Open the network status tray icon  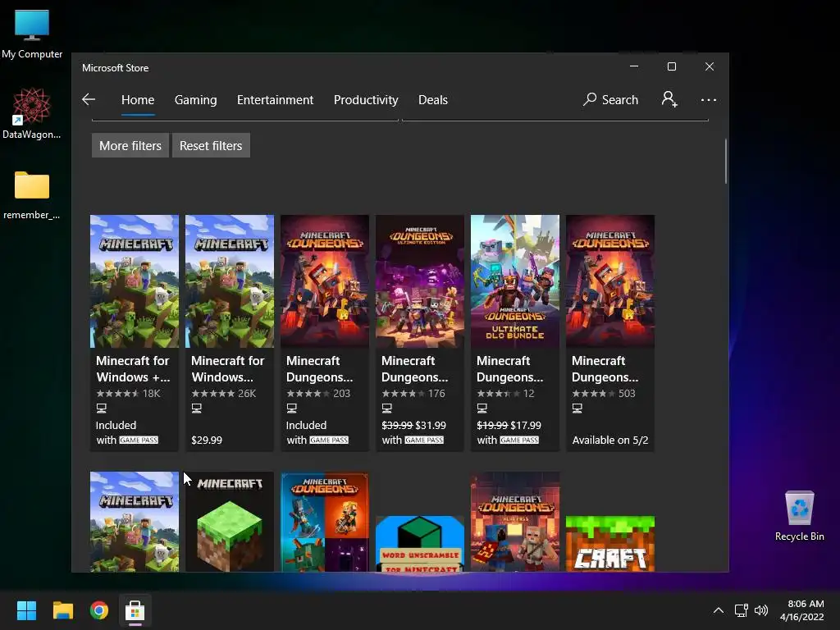click(742, 610)
